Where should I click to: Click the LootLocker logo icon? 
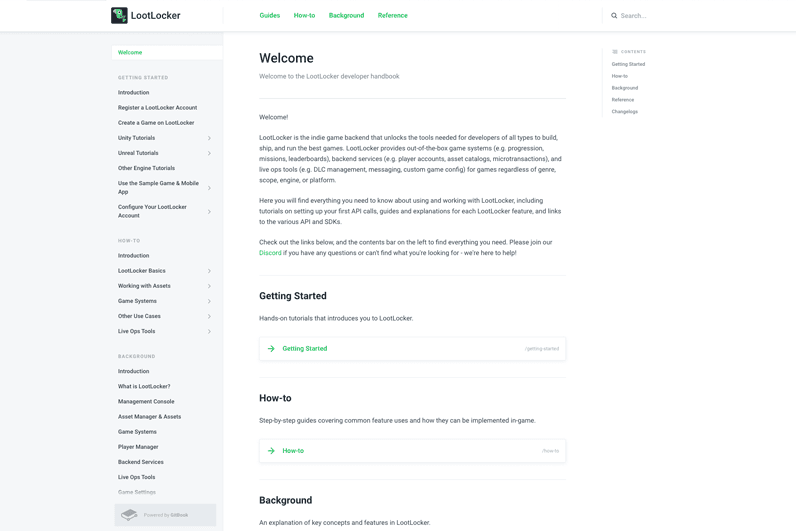[119, 15]
